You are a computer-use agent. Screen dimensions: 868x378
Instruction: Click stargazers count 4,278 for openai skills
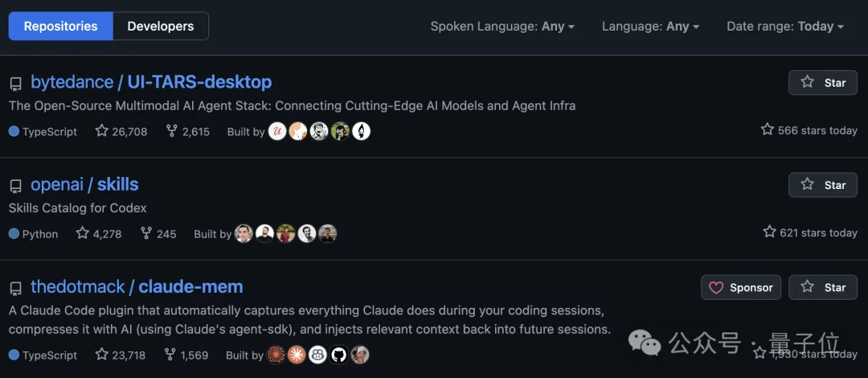(x=99, y=234)
